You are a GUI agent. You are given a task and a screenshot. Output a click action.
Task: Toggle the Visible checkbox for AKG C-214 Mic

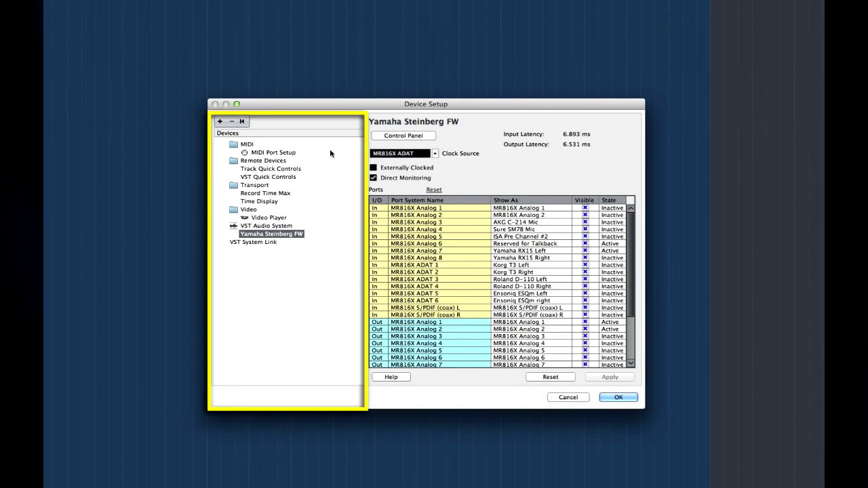click(585, 222)
